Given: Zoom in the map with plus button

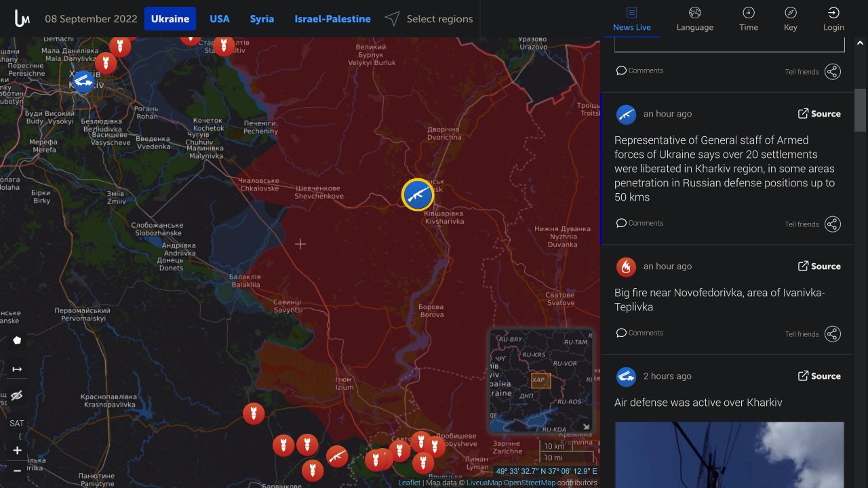Looking at the screenshot, I should (x=17, y=451).
